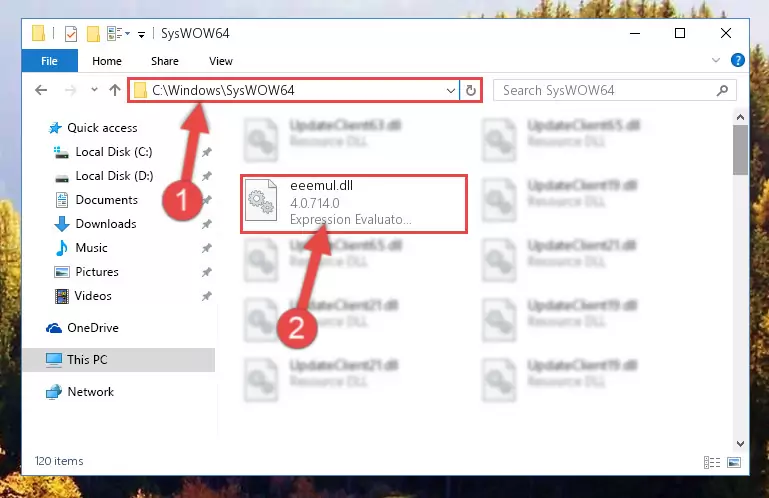
Task: Click the pin icon beside Pictures
Action: [206, 272]
